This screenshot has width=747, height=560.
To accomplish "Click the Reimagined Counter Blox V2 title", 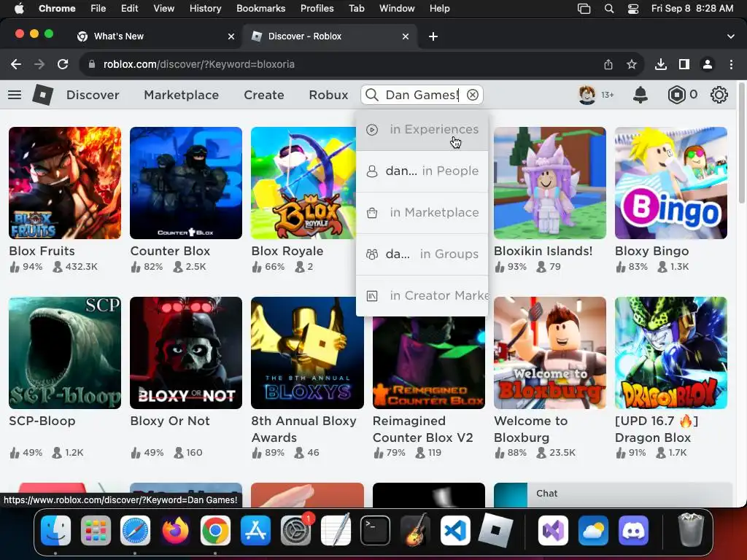I will 422,429.
